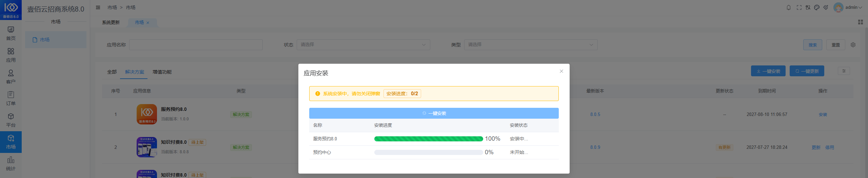Select 市场 in the left icon sidebar

click(11, 142)
